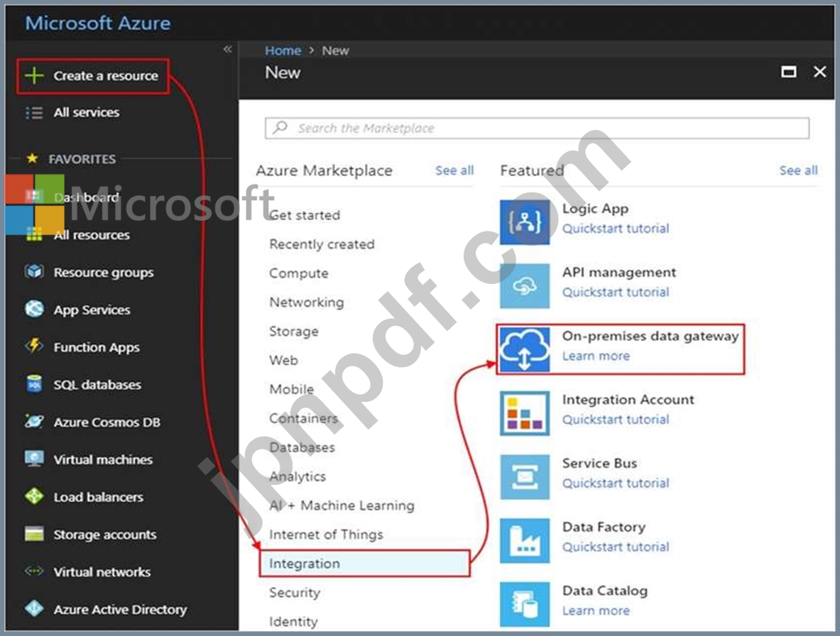Choose the Security category
840x636 pixels.
click(295, 593)
